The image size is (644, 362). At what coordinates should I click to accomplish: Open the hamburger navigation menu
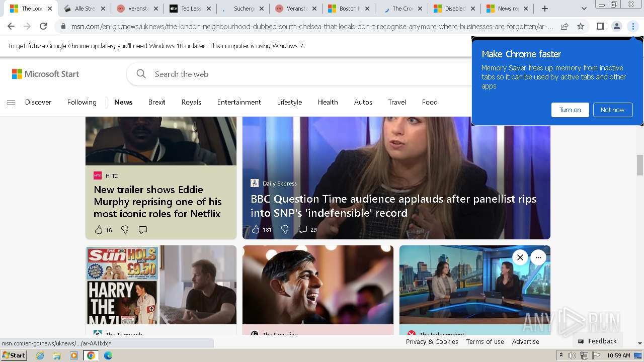pyautogui.click(x=11, y=103)
